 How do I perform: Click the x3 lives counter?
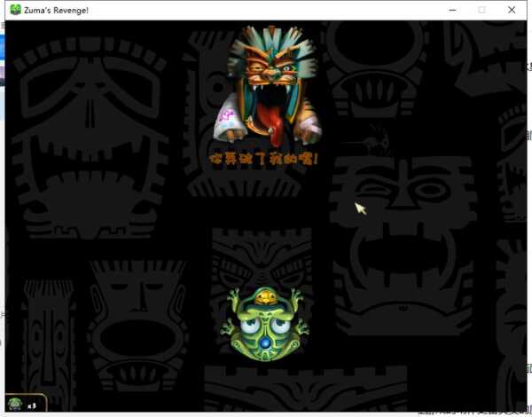point(31,405)
